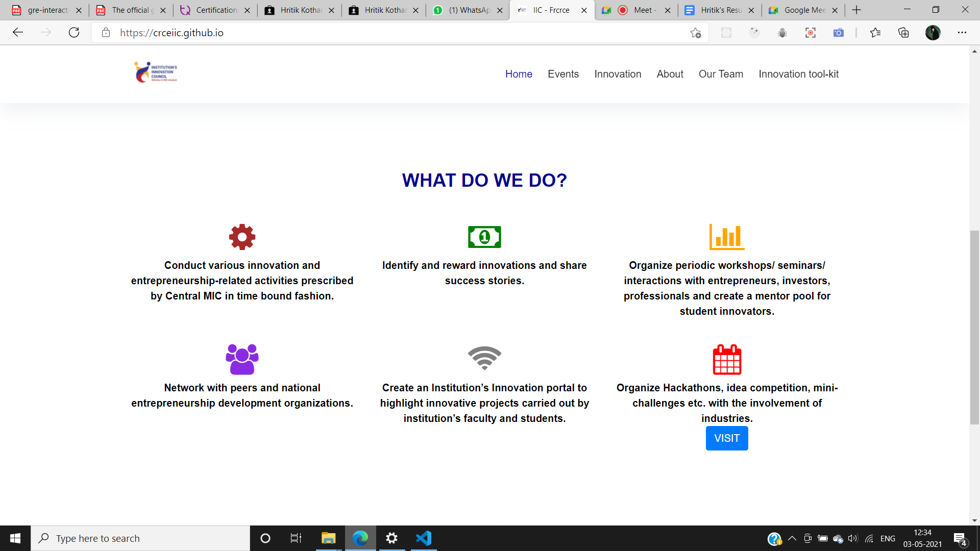Click the red calendar icon
Viewport: 980px width, 551px height.
pos(727,359)
